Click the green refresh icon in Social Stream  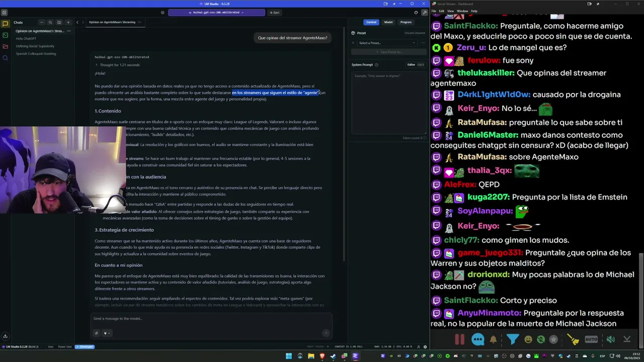[541, 339]
